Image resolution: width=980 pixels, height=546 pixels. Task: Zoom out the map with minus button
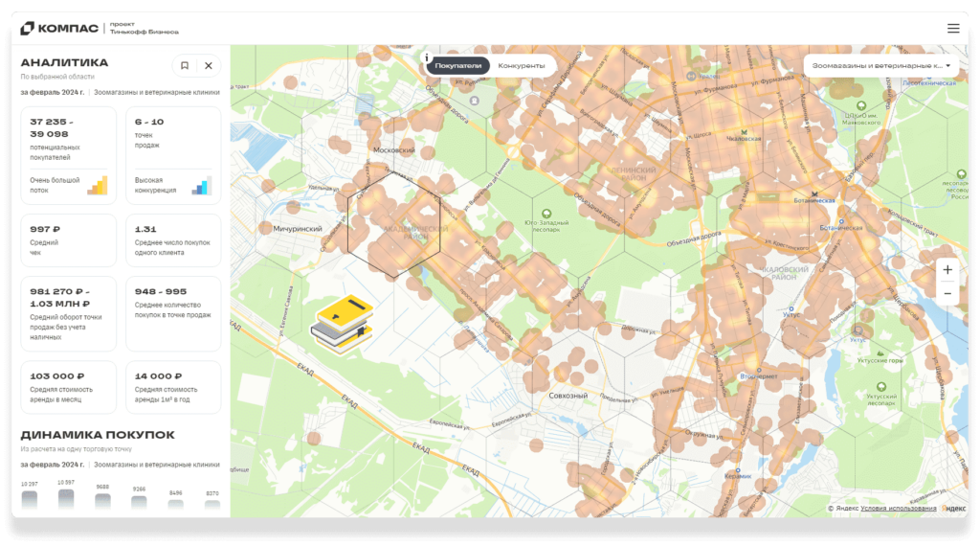click(x=947, y=293)
